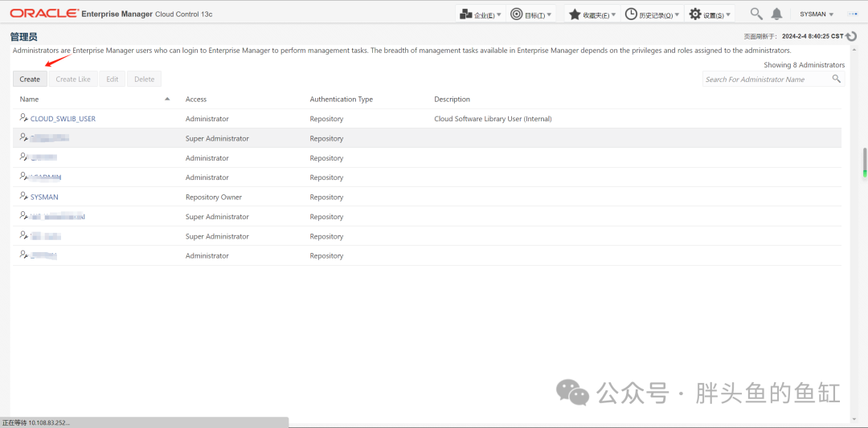Viewport: 868px width, 428px height.
Task: Click the Delete button
Action: (x=145, y=79)
